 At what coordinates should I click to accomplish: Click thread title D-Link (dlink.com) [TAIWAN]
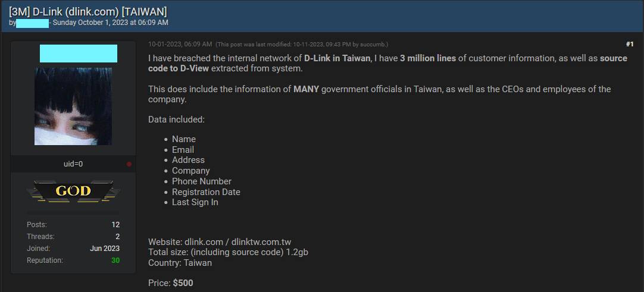coord(88,12)
